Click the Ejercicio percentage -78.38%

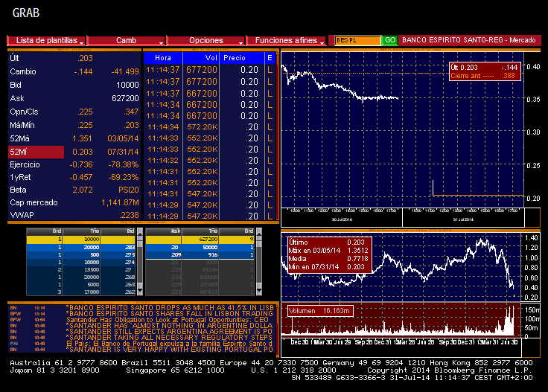(x=124, y=164)
